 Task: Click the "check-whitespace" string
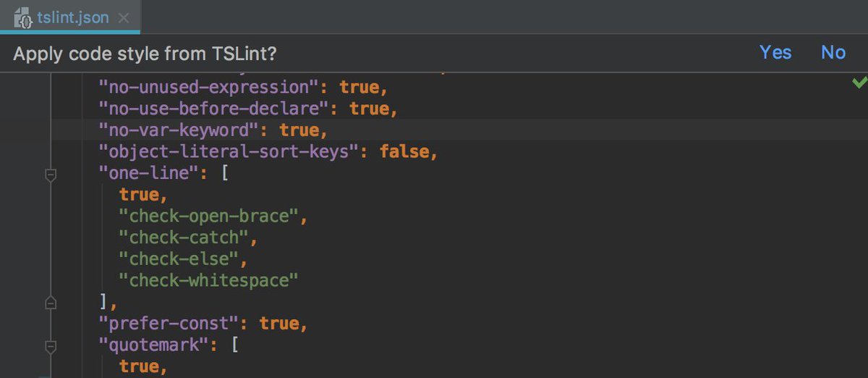pos(209,280)
